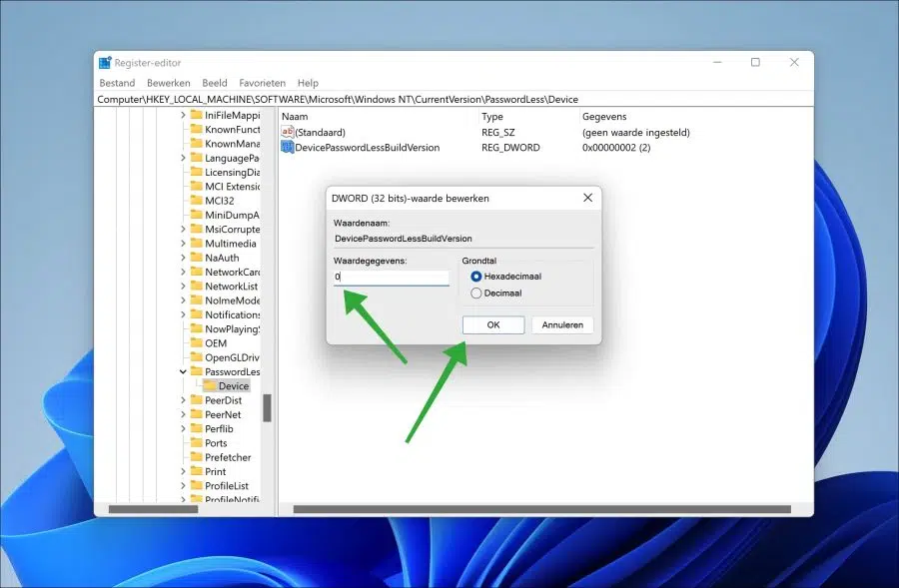Expand the PeerNet tree node
Image resolution: width=899 pixels, height=588 pixels.
[183, 414]
